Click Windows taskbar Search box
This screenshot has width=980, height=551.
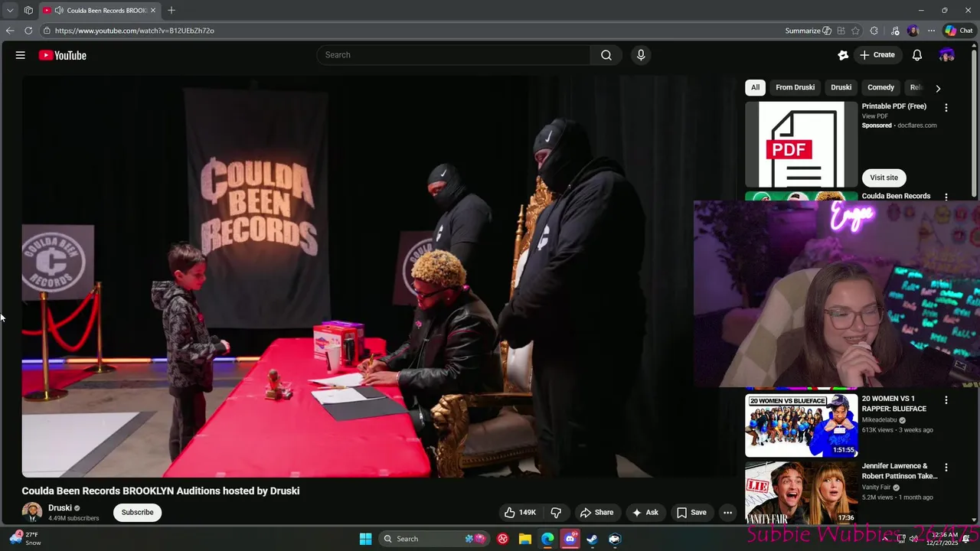pos(433,539)
